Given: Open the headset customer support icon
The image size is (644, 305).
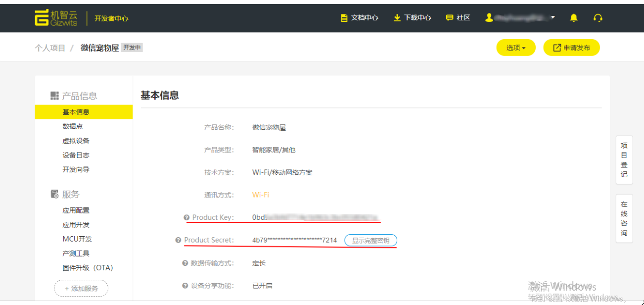Looking at the screenshot, I should [x=598, y=18].
